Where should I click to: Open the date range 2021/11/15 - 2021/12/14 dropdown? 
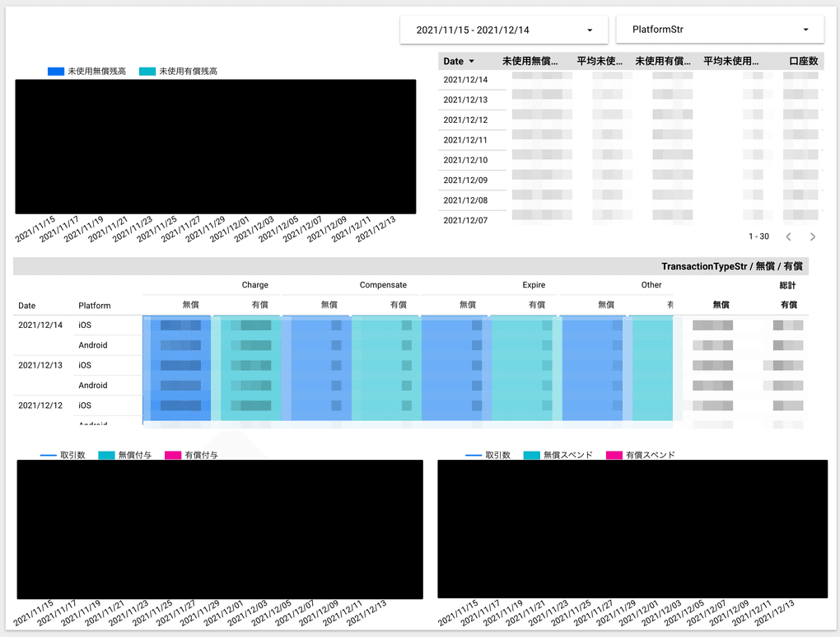click(x=504, y=30)
